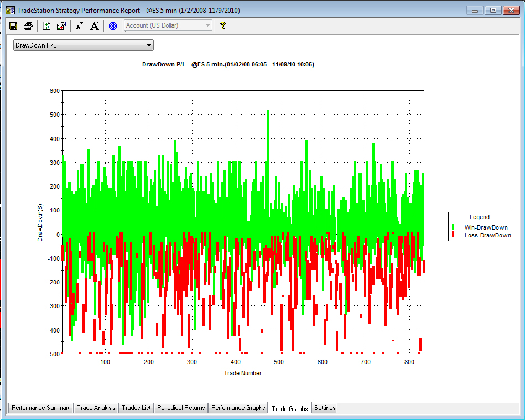
Task: Click the TradeStation icon in the title bar
Action: 11,10
